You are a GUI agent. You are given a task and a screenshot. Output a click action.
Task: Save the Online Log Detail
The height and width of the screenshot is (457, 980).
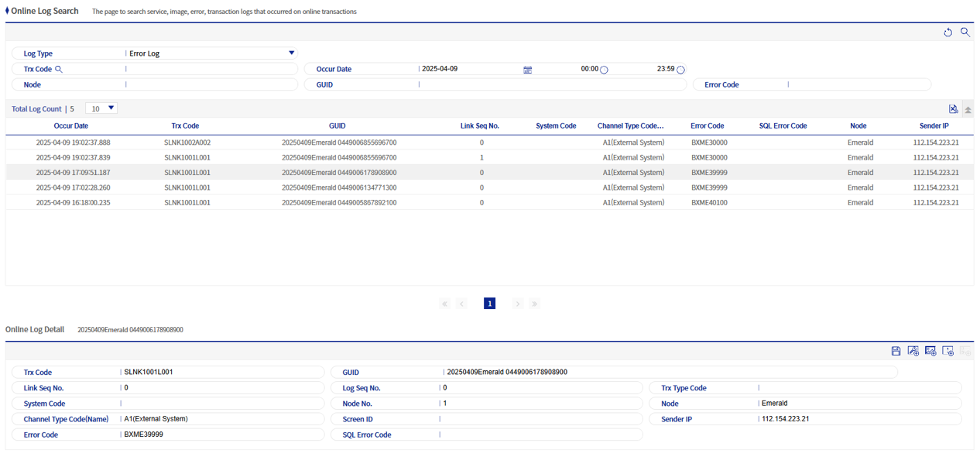[x=896, y=351]
